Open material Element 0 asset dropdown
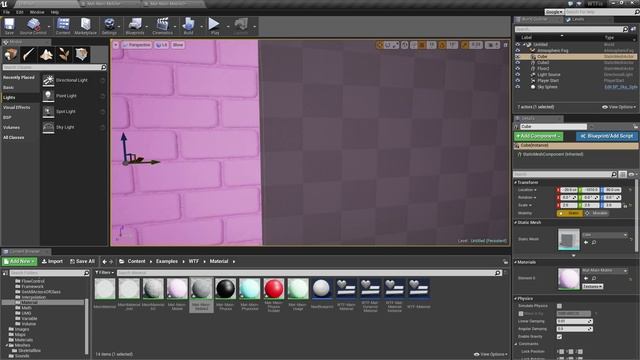The width and height of the screenshot is (640, 360). click(x=605, y=271)
